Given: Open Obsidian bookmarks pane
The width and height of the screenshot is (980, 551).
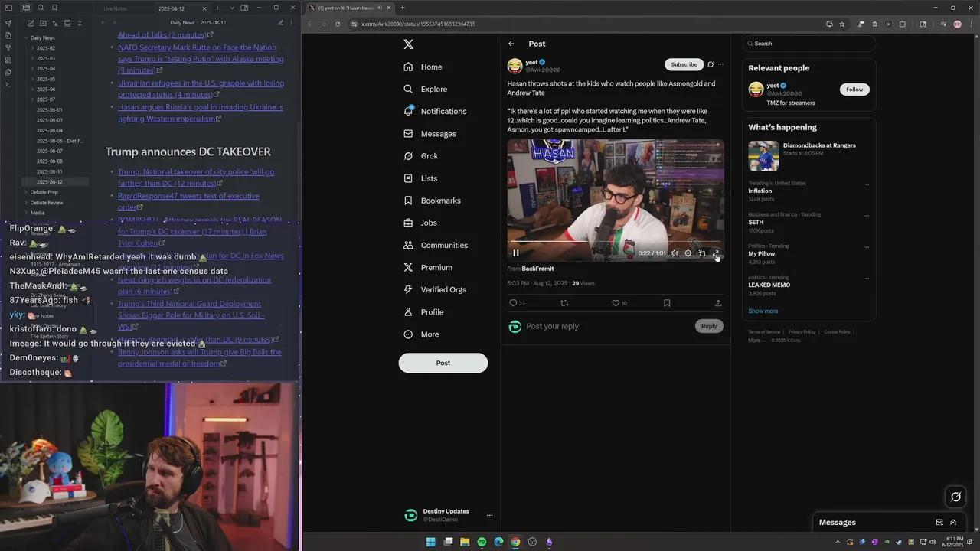Looking at the screenshot, I should click(54, 8).
